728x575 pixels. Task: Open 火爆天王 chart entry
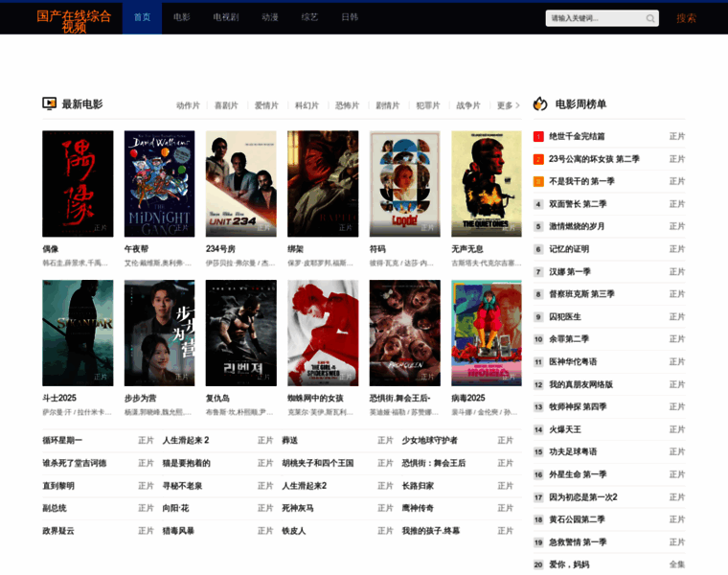coord(565,429)
